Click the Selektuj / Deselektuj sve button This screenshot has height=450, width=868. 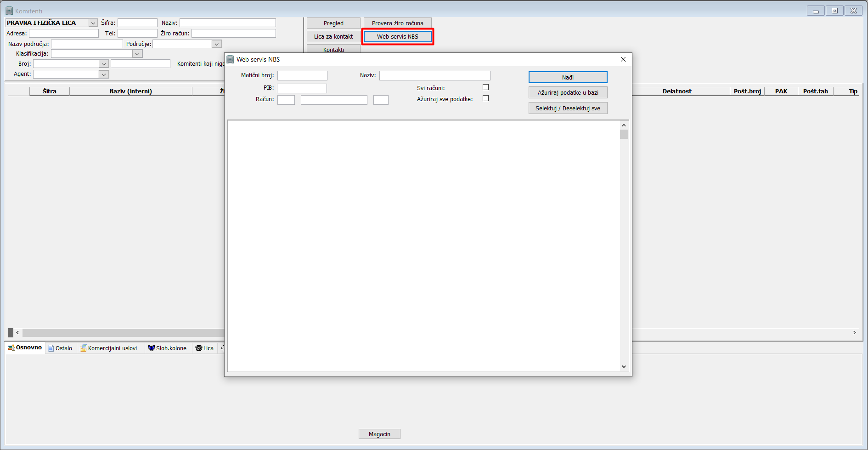pyautogui.click(x=568, y=108)
